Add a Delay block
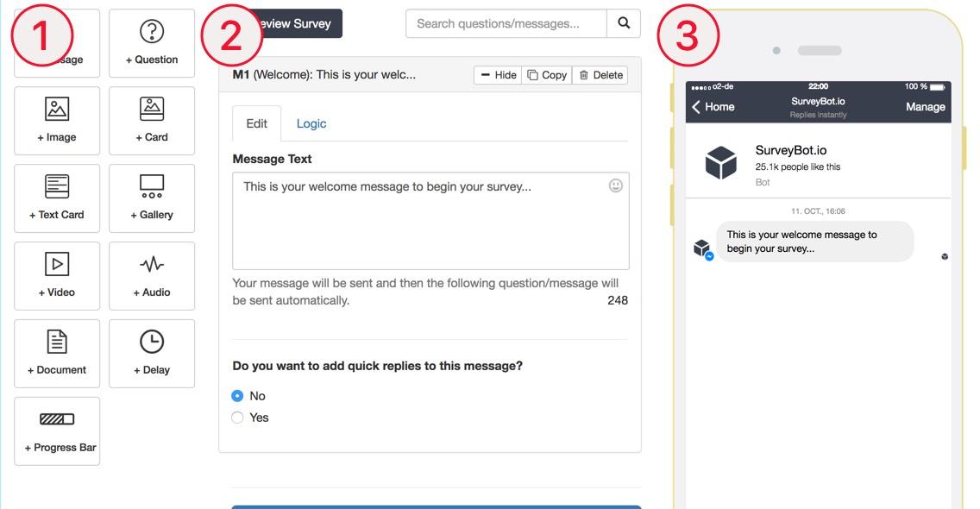The width and height of the screenshot is (980, 509). pos(152,354)
